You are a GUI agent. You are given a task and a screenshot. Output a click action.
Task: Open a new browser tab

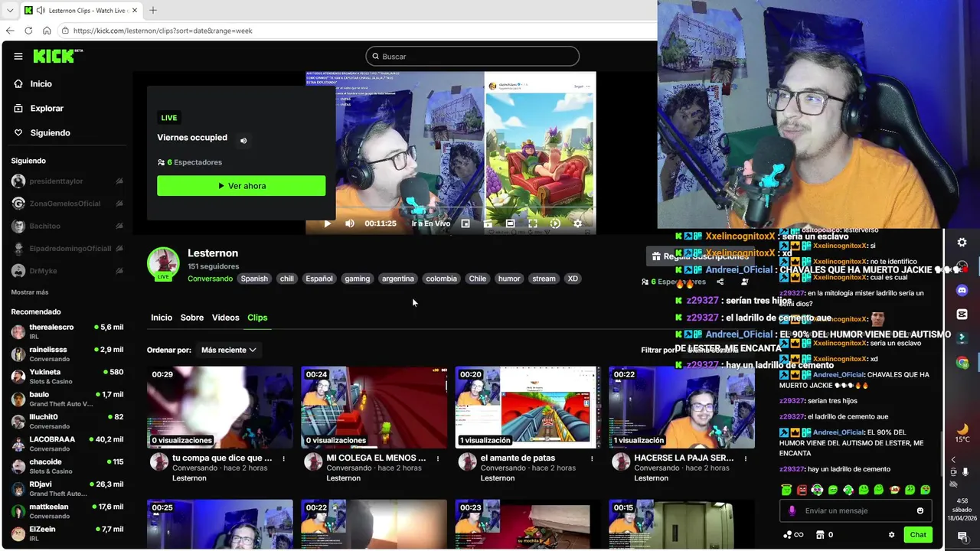pos(153,10)
